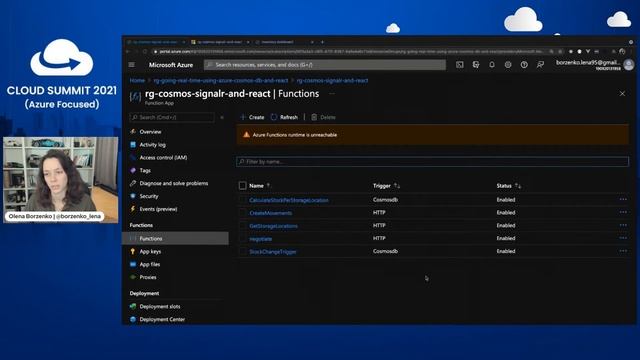Open the Feedback icon in top bar
Screen dimensions: 640x360
click(x=540, y=65)
